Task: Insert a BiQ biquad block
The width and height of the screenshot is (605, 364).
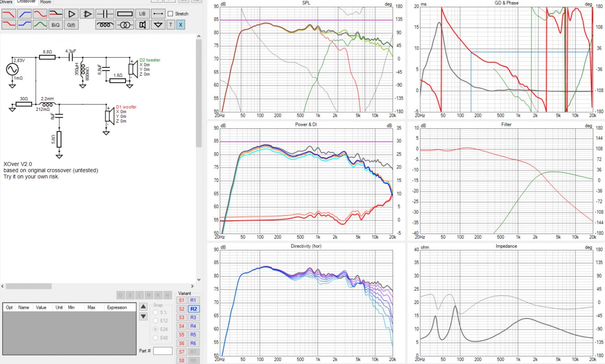Action: pos(56,25)
